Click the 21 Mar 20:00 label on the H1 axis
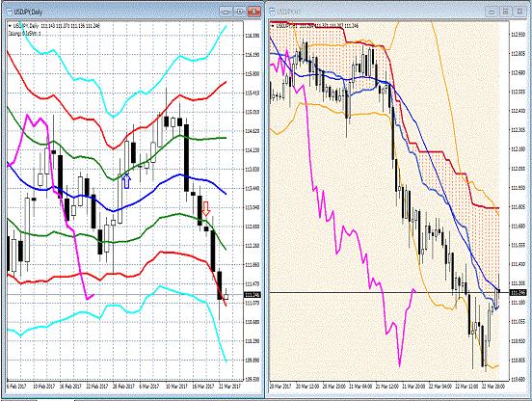This screenshot has height=401, width=532. point(413,387)
